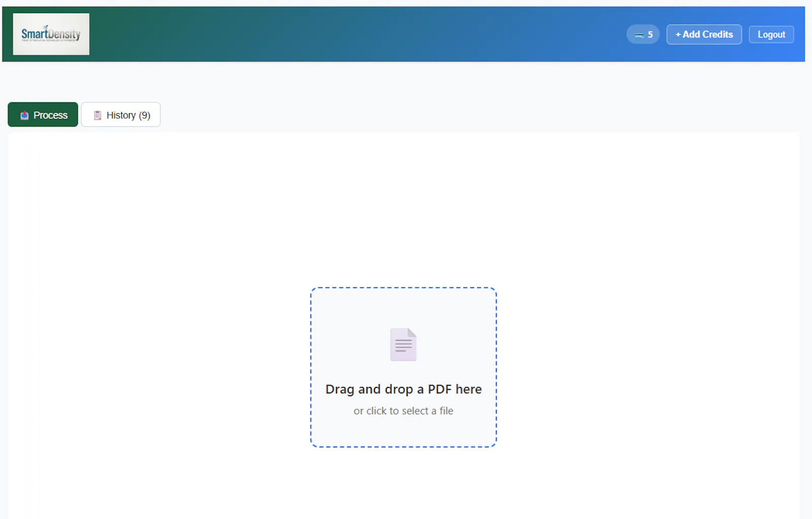Open the History (9) tab

[121, 115]
